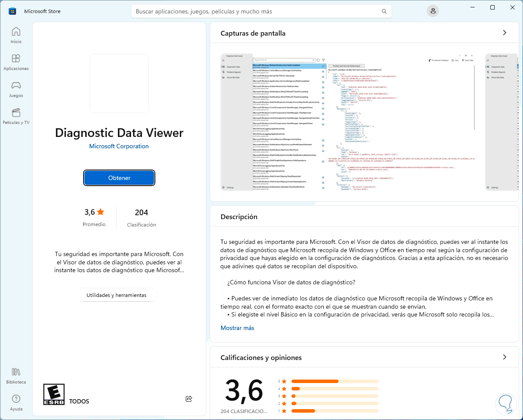Click the 3,6 Promedio rating
Screen dimensions: 523x420
click(x=94, y=217)
